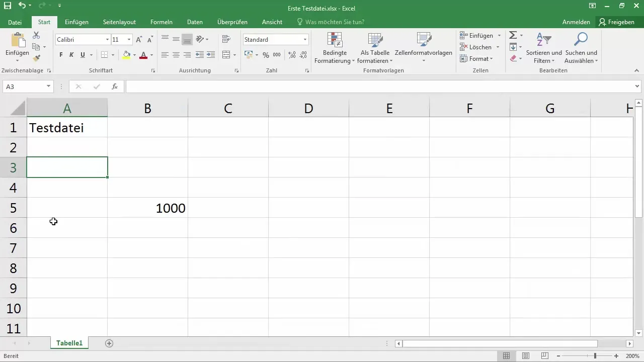The width and height of the screenshot is (644, 362).
Task: Open Sortieren und Filtern
Action: tap(544, 48)
